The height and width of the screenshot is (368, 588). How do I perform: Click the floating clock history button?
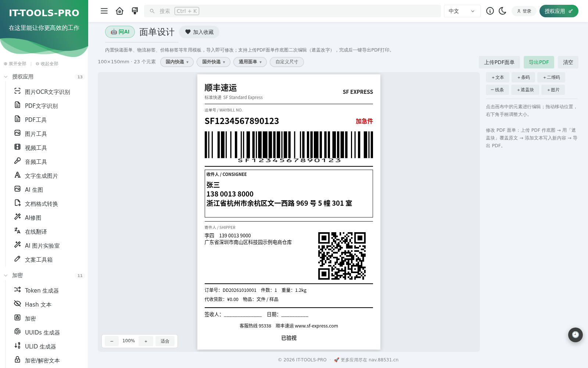tap(576, 335)
